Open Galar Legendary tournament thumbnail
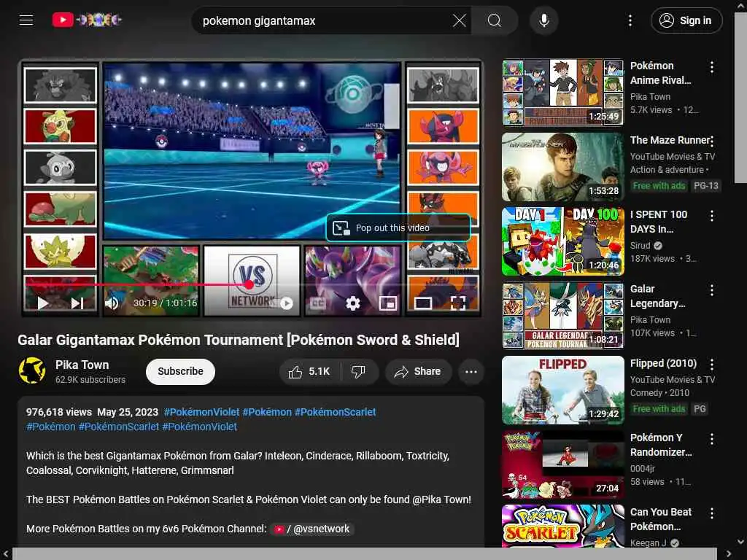The width and height of the screenshot is (747, 560). click(563, 315)
